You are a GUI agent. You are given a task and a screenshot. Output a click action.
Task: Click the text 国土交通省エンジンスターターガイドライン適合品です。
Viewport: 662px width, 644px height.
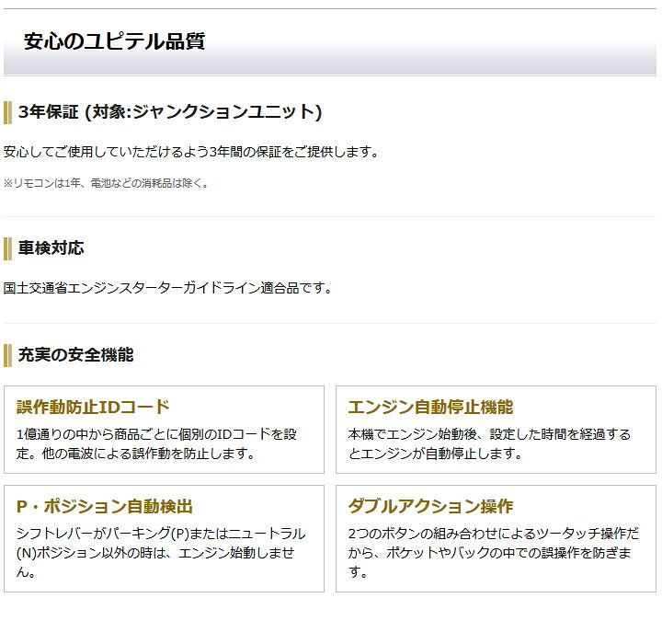[167, 288]
